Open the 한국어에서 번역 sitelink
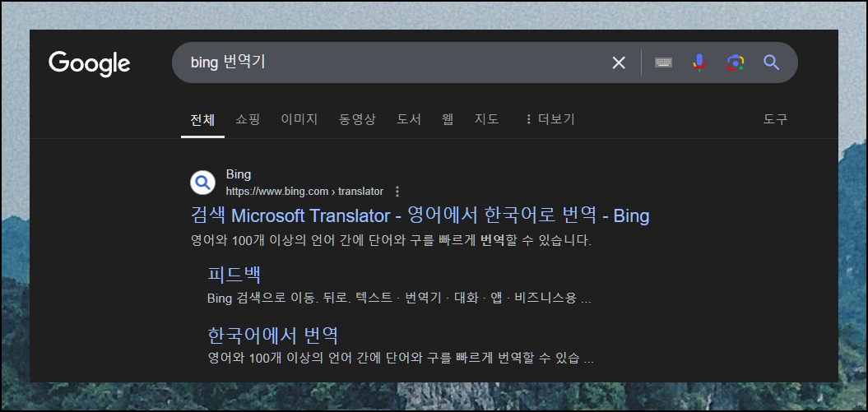 pos(272,336)
